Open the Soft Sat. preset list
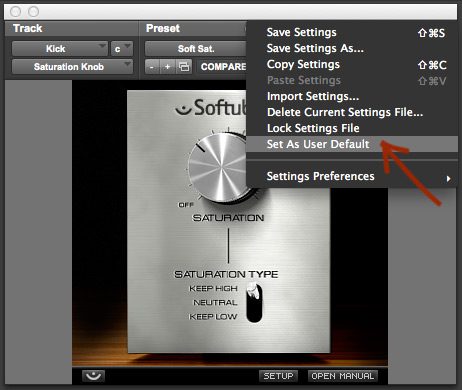 point(196,49)
